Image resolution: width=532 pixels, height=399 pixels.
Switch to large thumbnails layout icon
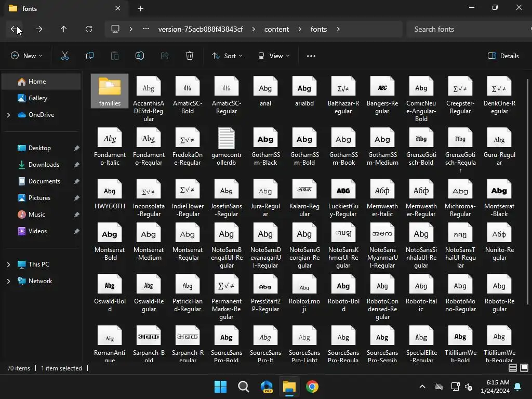524,368
